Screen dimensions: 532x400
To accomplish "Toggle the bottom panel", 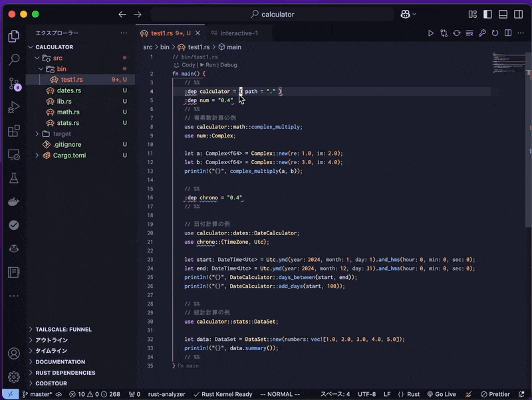I will point(503,14).
